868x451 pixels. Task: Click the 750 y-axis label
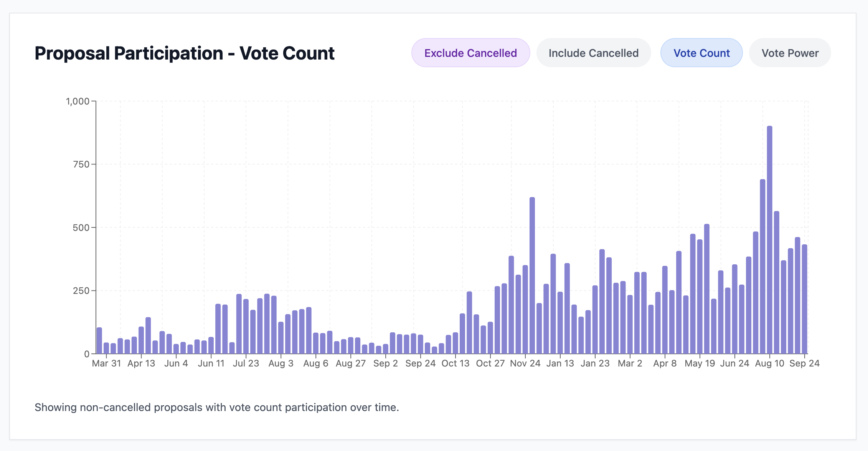pyautogui.click(x=81, y=164)
